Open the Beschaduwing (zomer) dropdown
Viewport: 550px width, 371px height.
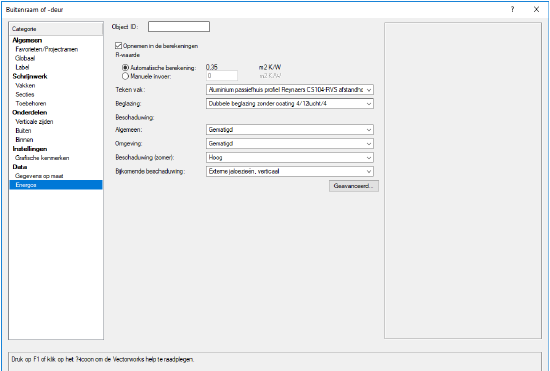pos(290,158)
